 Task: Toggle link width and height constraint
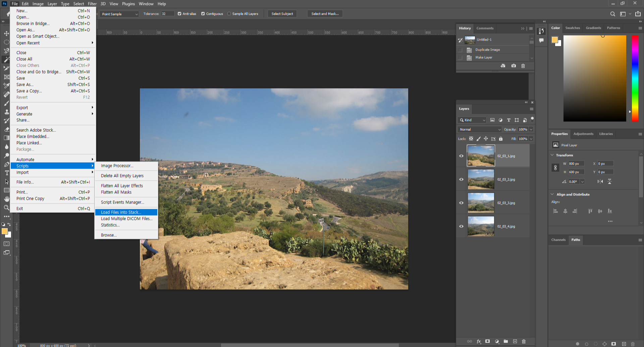pos(555,168)
